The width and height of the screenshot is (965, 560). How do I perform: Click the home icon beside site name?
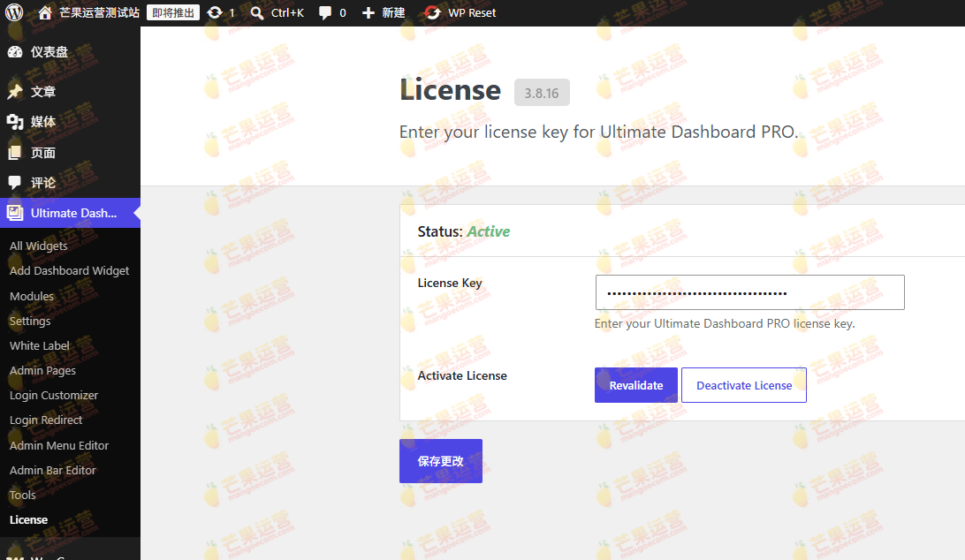tap(44, 12)
